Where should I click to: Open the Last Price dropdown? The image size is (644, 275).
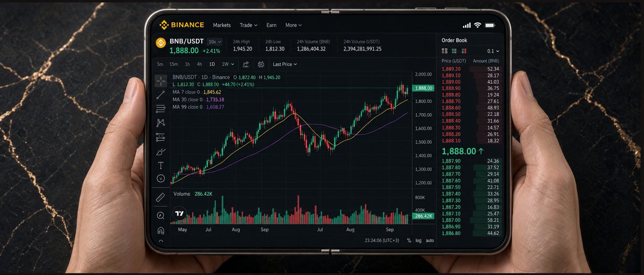285,64
